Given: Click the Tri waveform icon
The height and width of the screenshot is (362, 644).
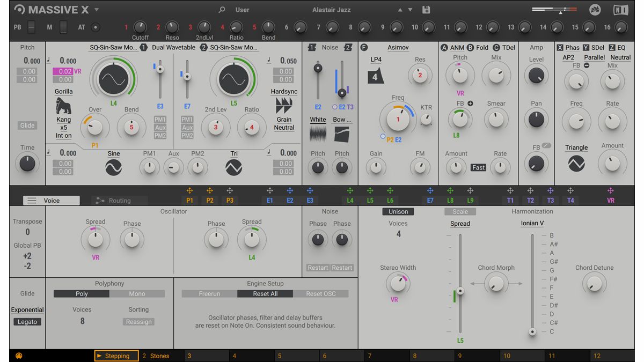Looking at the screenshot, I should coord(234,168).
